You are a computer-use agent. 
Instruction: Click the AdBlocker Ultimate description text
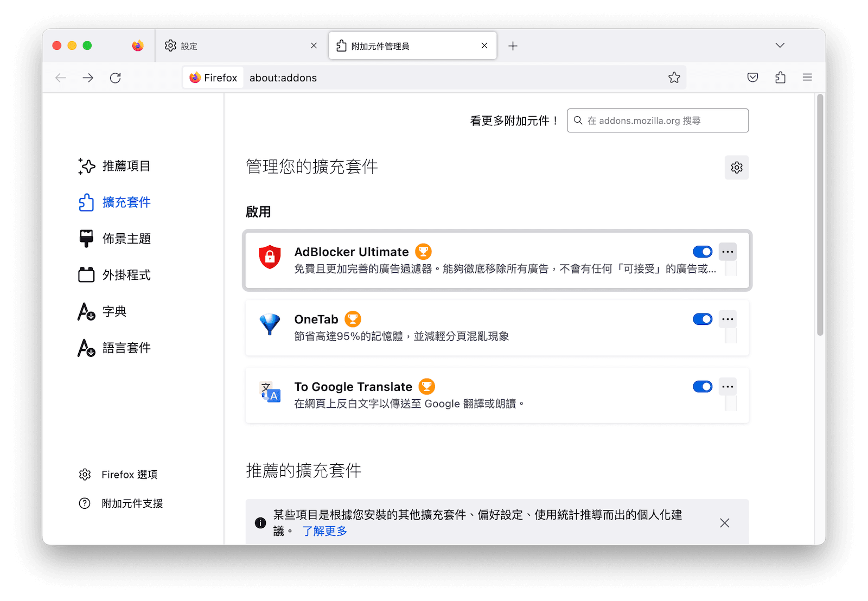[505, 269]
